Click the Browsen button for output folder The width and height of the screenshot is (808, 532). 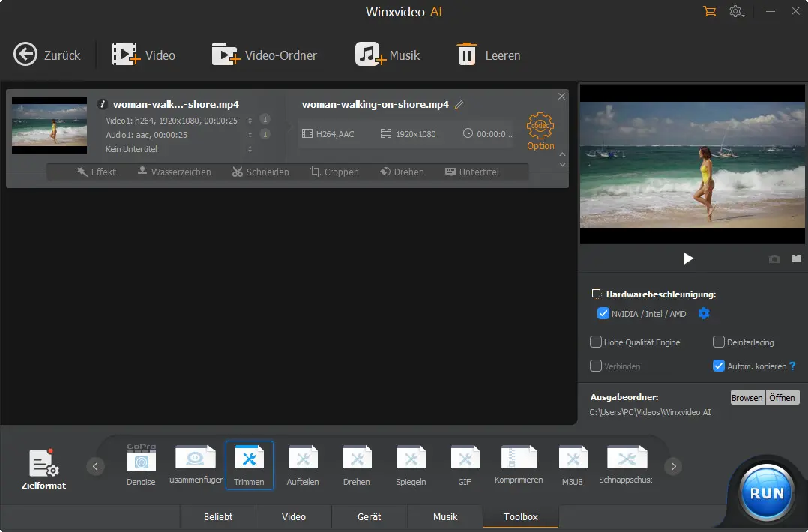pyautogui.click(x=747, y=398)
